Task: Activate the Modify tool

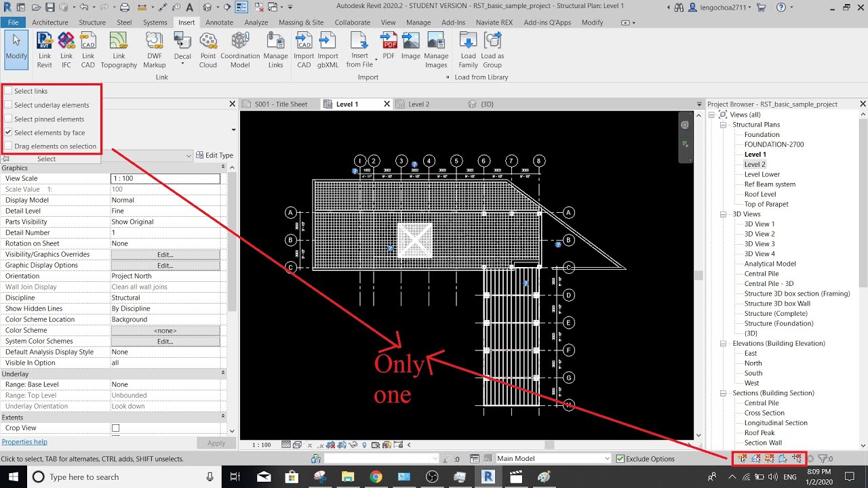Action: coord(16,49)
